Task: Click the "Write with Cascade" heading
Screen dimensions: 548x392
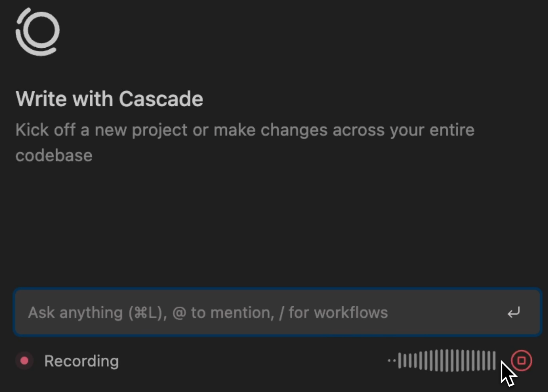Action: [109, 99]
